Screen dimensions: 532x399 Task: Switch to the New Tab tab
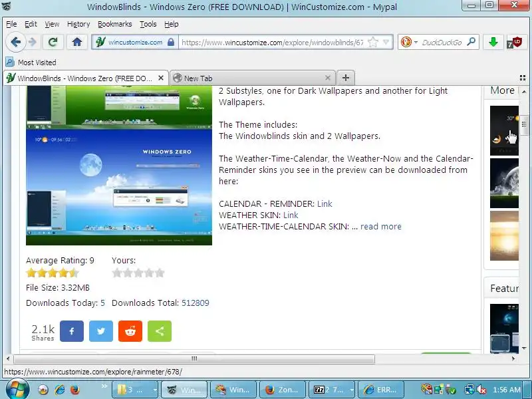tap(252, 78)
